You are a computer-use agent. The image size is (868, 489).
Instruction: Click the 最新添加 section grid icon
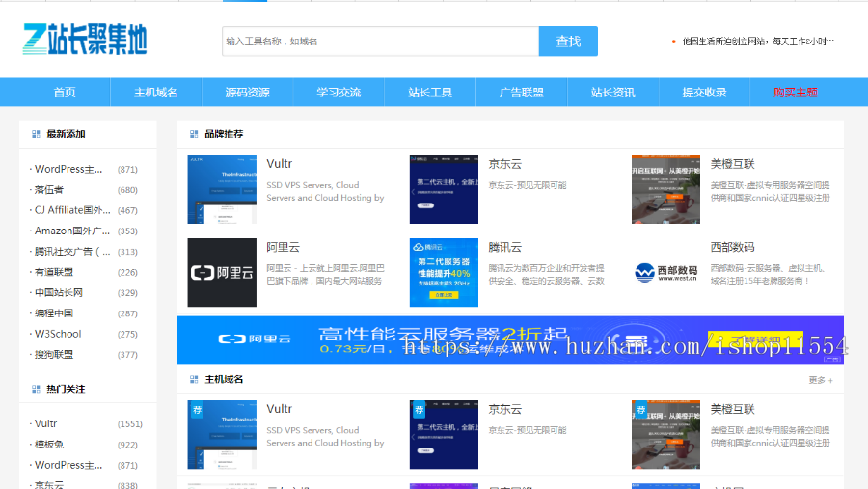36,134
